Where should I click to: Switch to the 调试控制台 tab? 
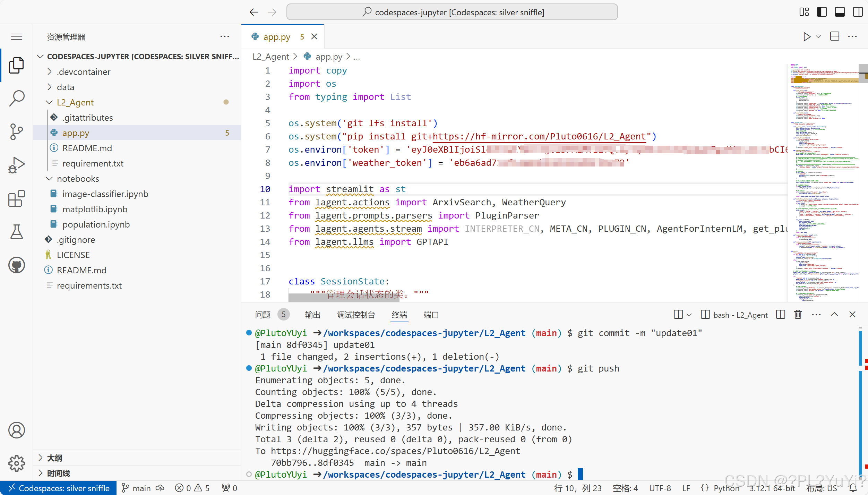tap(356, 315)
